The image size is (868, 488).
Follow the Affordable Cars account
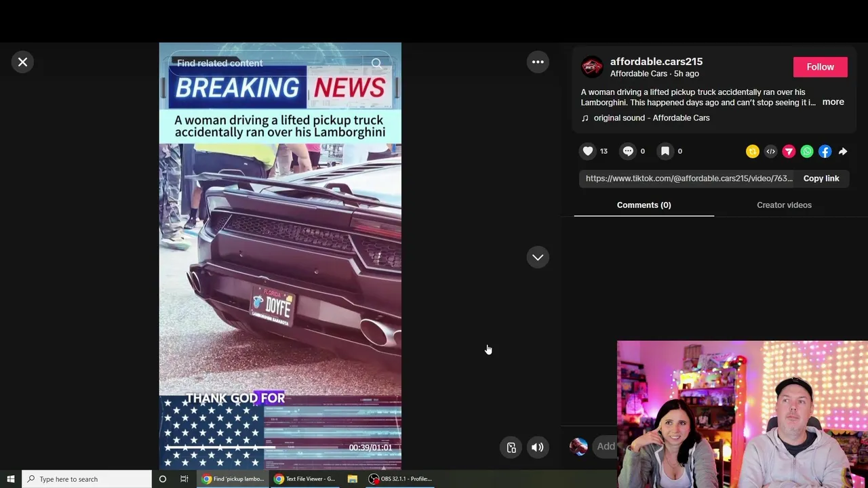click(820, 66)
